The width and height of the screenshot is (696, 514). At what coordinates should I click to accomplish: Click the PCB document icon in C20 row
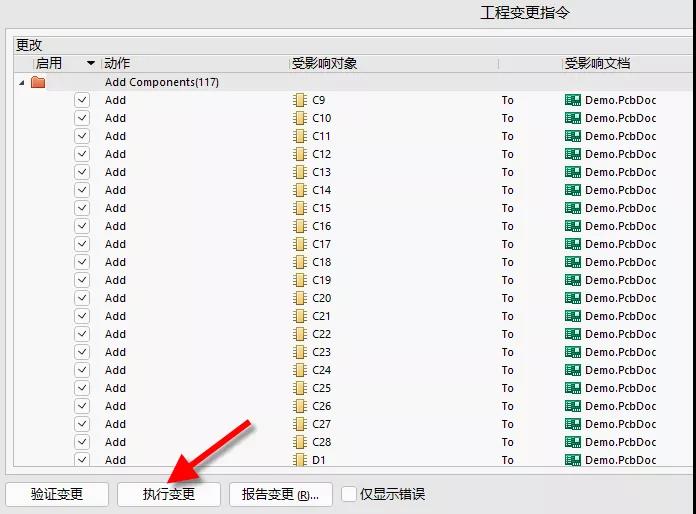(x=573, y=298)
